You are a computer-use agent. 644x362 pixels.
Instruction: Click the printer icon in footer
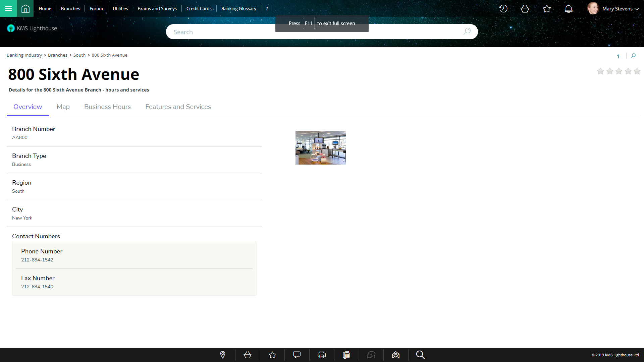coord(322,355)
